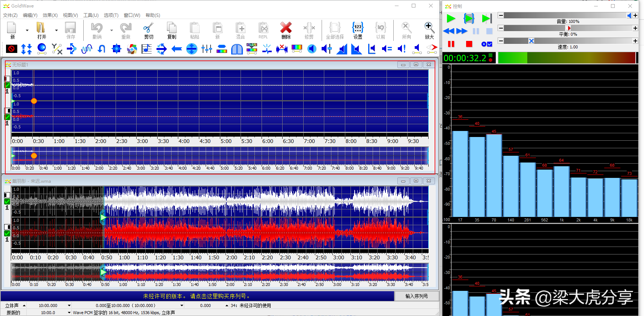Toggle top-window upper channel green checkbox
Screen dimensions: 644x316
(7, 85)
